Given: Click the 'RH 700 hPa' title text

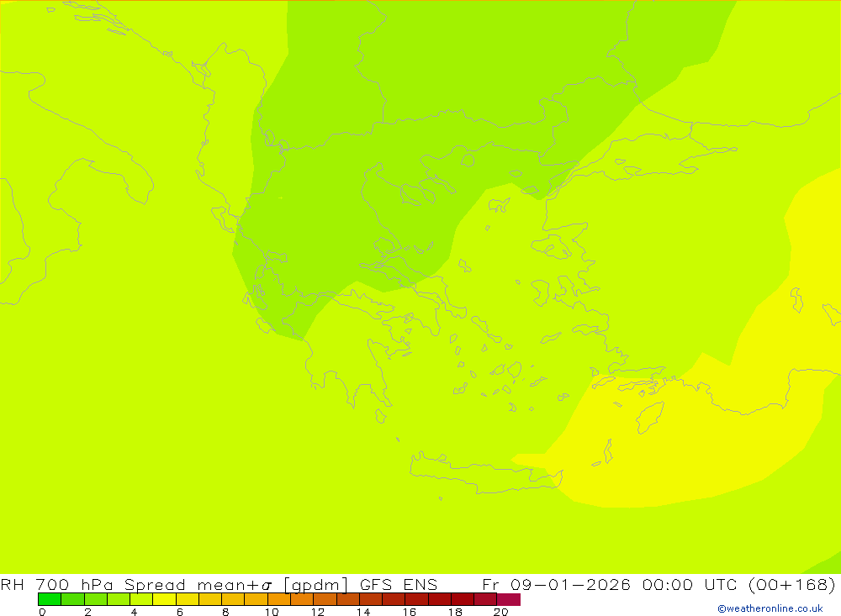Looking at the screenshot, I should (57, 584).
